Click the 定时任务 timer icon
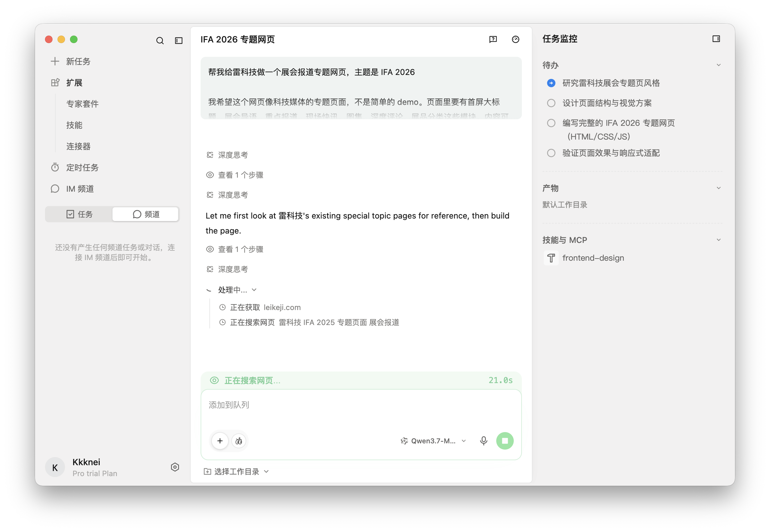770x532 pixels. [55, 167]
